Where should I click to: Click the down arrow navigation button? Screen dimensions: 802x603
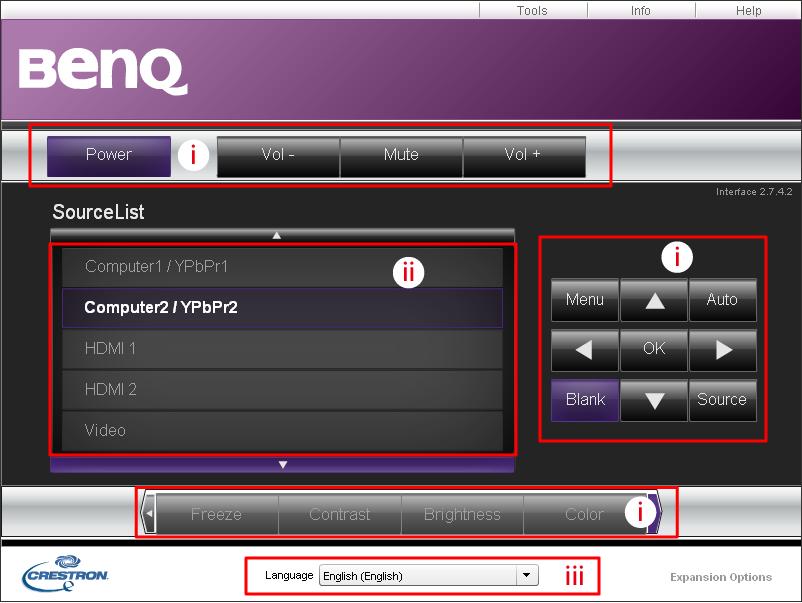[x=654, y=400]
